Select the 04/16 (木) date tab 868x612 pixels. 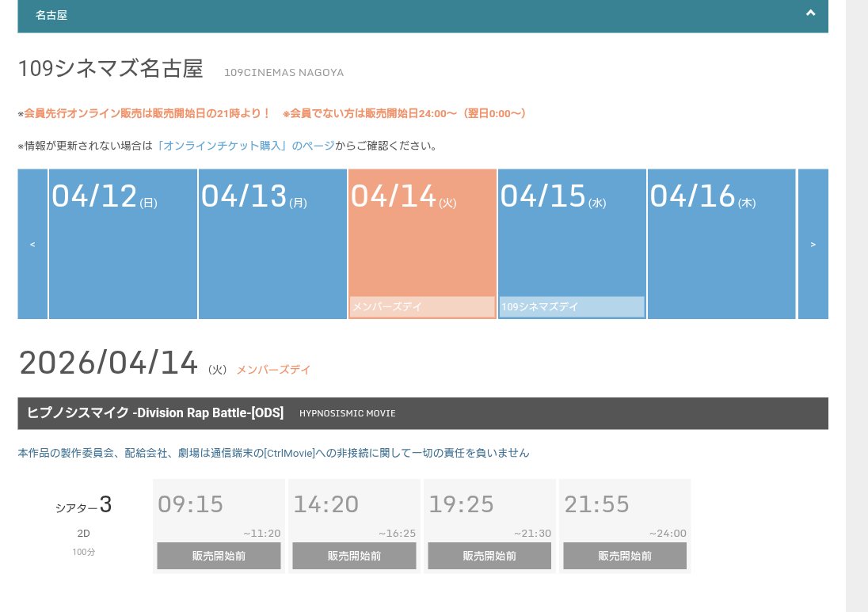click(721, 244)
